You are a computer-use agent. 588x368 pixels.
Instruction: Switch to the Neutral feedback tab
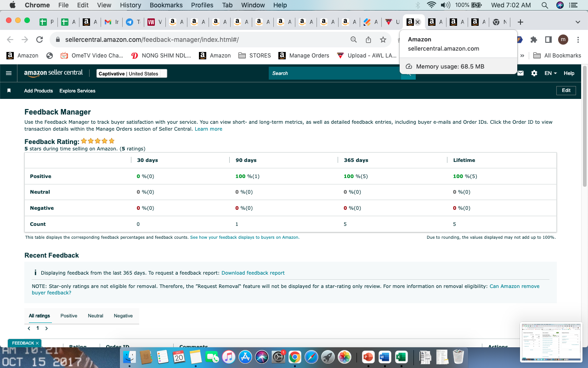(x=96, y=316)
